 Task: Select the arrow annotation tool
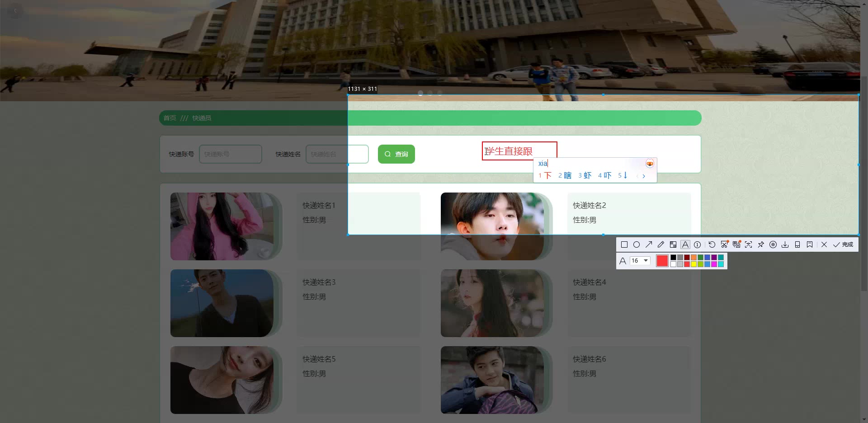(649, 244)
